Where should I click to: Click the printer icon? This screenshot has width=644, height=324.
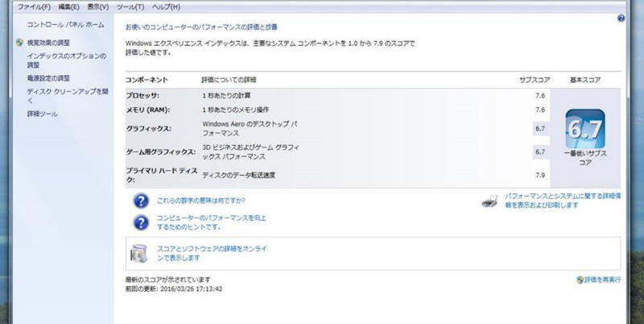click(489, 201)
